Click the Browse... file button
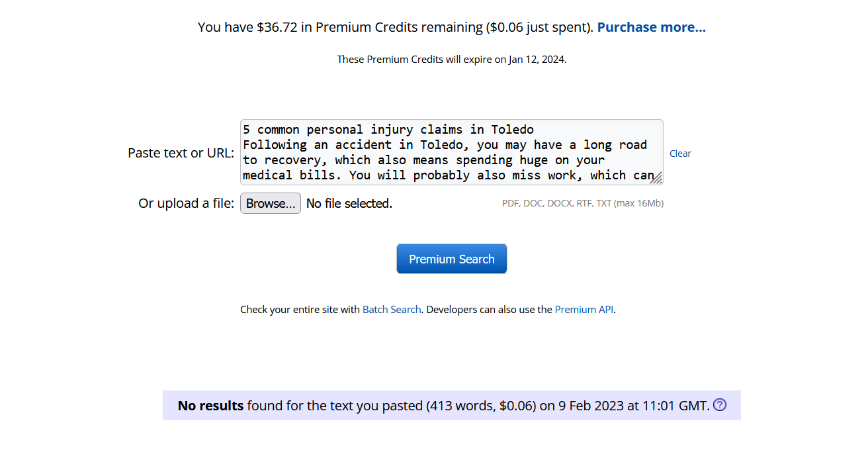The image size is (868, 452). click(270, 203)
